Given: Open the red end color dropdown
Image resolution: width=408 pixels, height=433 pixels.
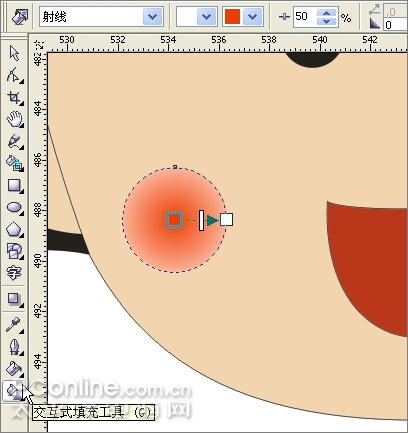Looking at the screenshot, I should point(243,16).
